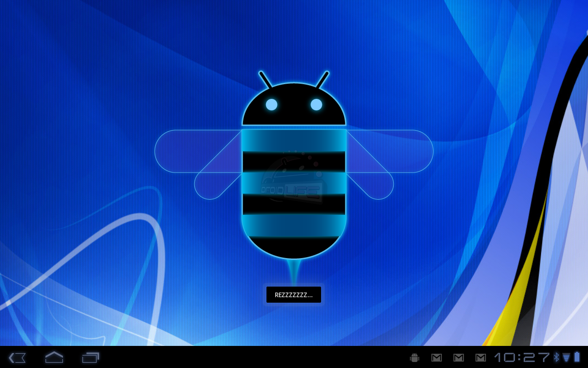This screenshot has height=368, width=588.
Task: Tap the Home icon in the navigation bar
Action: [54, 357]
